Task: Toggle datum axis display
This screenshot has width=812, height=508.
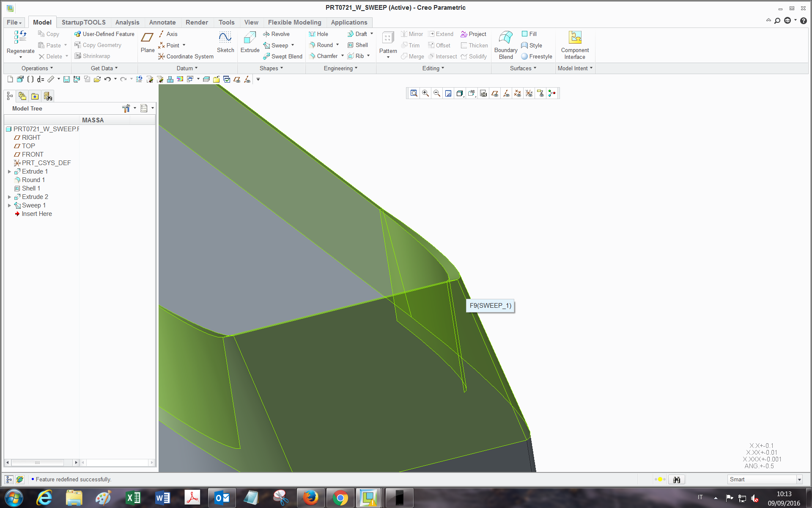Action: click(x=506, y=93)
